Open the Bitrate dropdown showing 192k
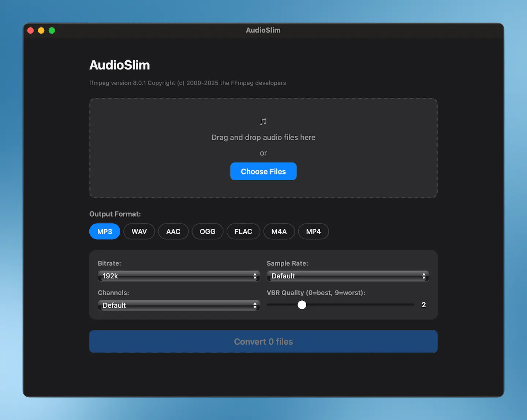This screenshot has height=420, width=527. pos(179,276)
